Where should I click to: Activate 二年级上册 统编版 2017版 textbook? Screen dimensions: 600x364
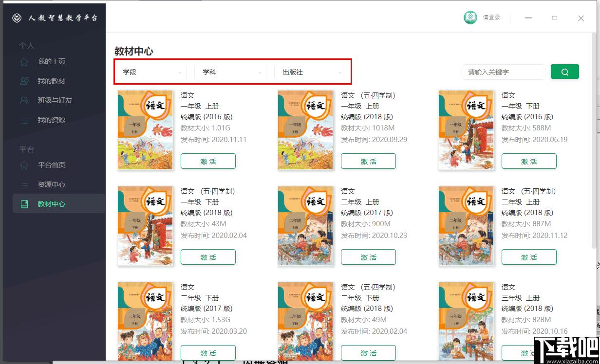coord(368,257)
